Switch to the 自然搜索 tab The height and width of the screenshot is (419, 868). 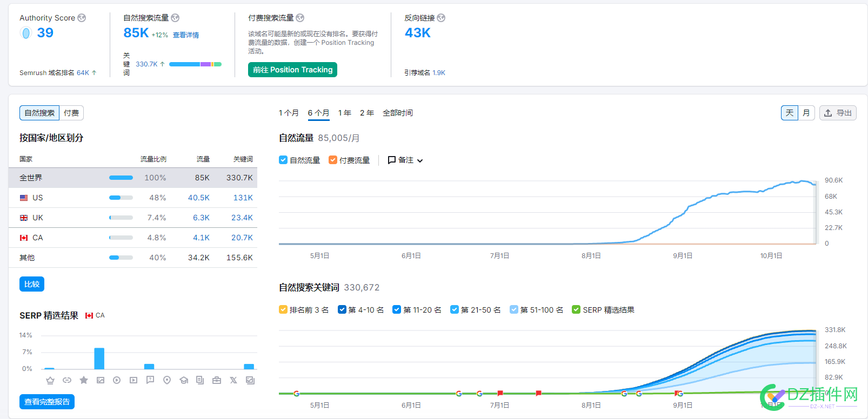pos(39,113)
